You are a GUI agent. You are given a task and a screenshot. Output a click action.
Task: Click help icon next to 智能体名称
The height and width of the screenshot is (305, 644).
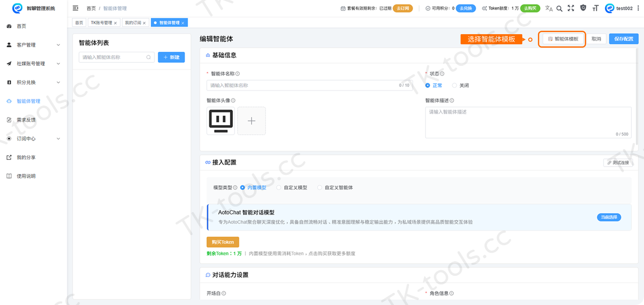click(237, 73)
